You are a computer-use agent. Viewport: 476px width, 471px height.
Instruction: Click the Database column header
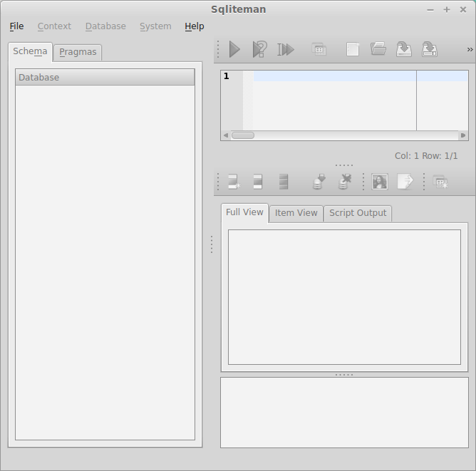pos(105,77)
